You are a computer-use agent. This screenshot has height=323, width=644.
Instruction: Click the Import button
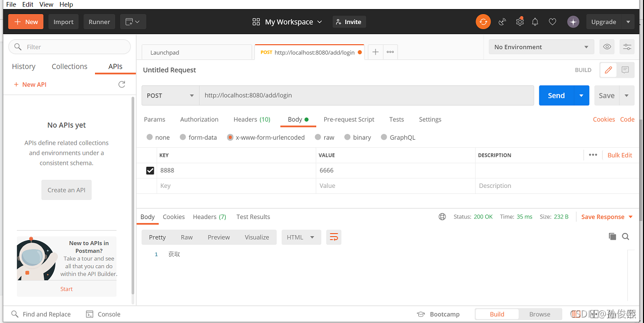click(63, 22)
